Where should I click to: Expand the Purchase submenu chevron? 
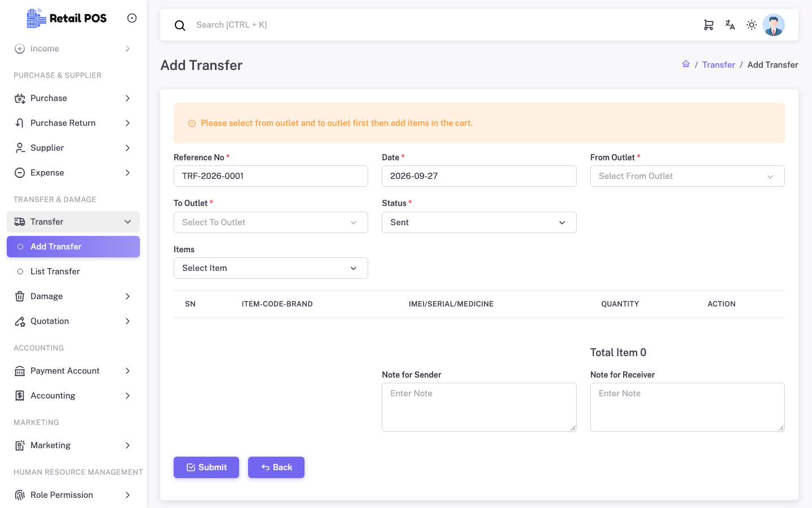(128, 98)
